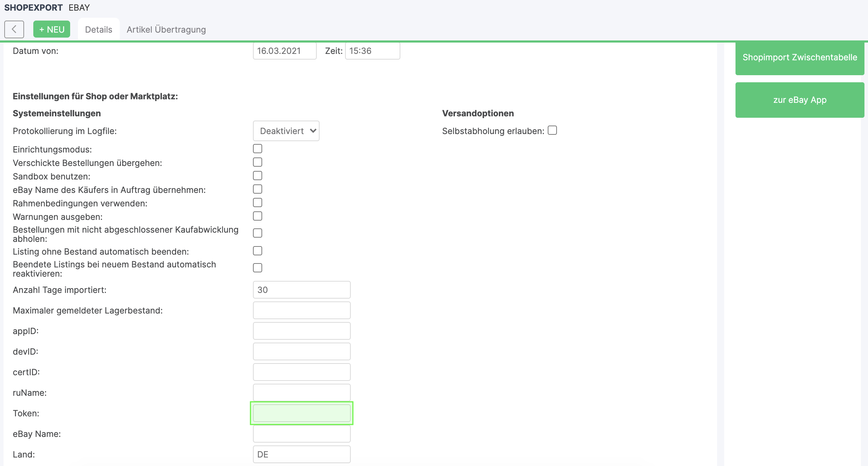Click the Zeit time field
This screenshot has height=466, width=868.
[x=372, y=51]
